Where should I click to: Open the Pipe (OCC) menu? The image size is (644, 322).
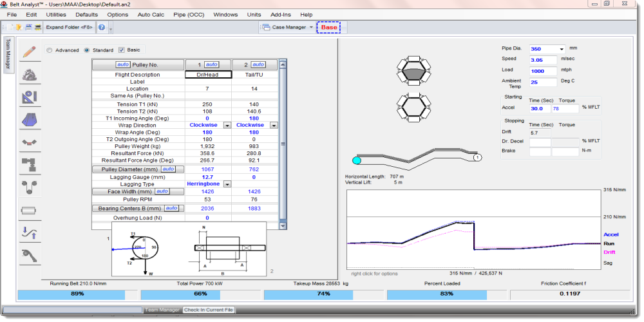click(189, 14)
